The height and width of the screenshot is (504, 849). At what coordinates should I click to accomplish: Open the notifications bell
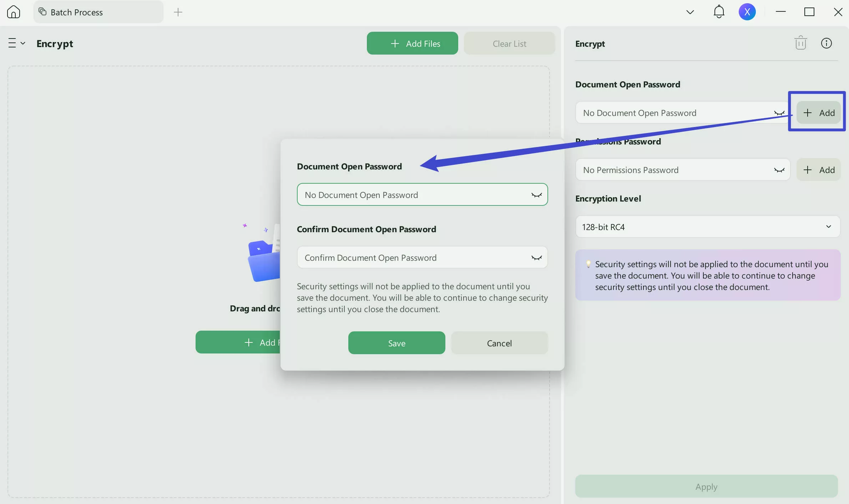(719, 12)
